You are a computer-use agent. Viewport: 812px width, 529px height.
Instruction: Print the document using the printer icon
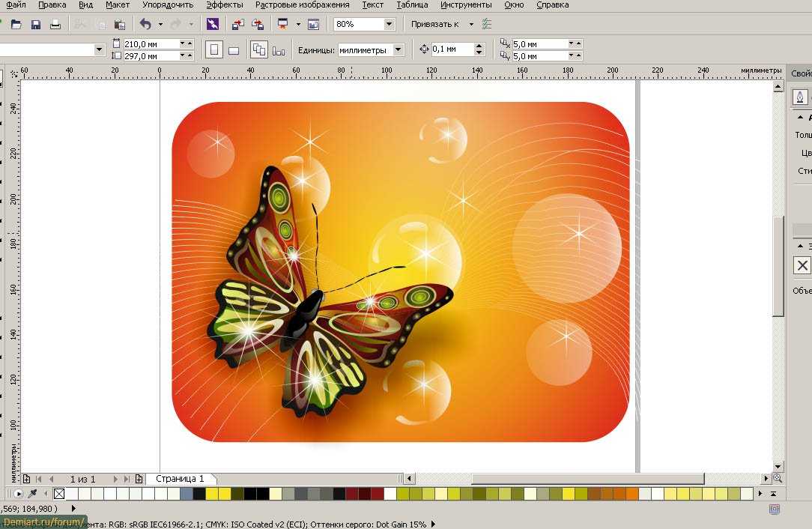coord(55,24)
